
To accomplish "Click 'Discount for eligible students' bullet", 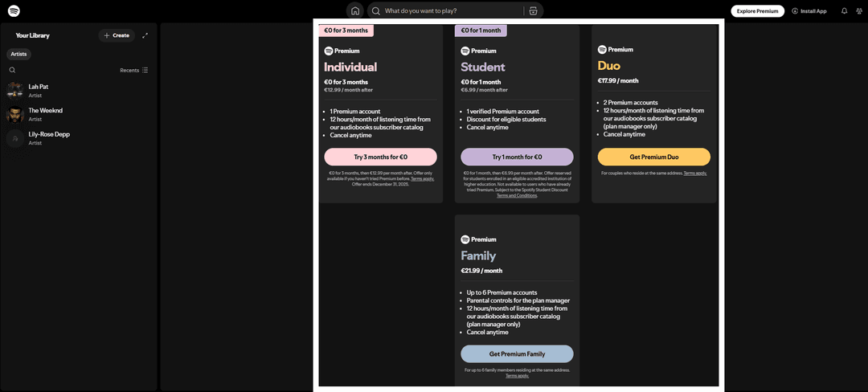I will click(506, 120).
